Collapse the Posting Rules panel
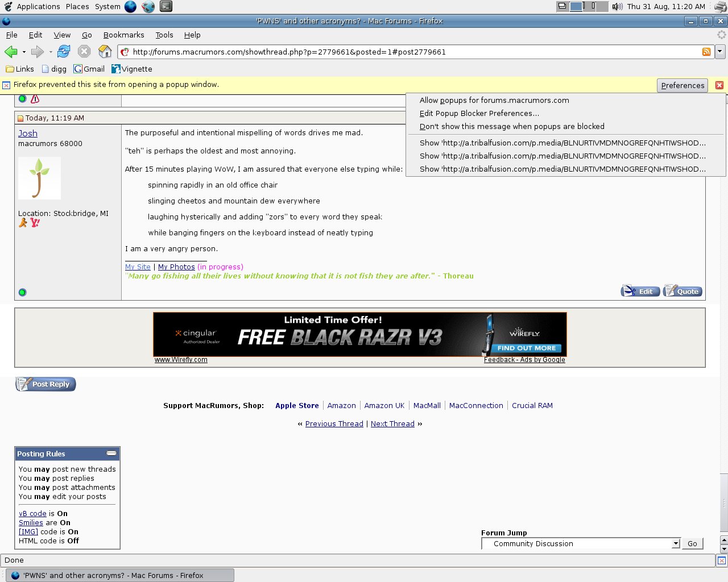Image resolution: width=728 pixels, height=582 pixels. point(111,453)
